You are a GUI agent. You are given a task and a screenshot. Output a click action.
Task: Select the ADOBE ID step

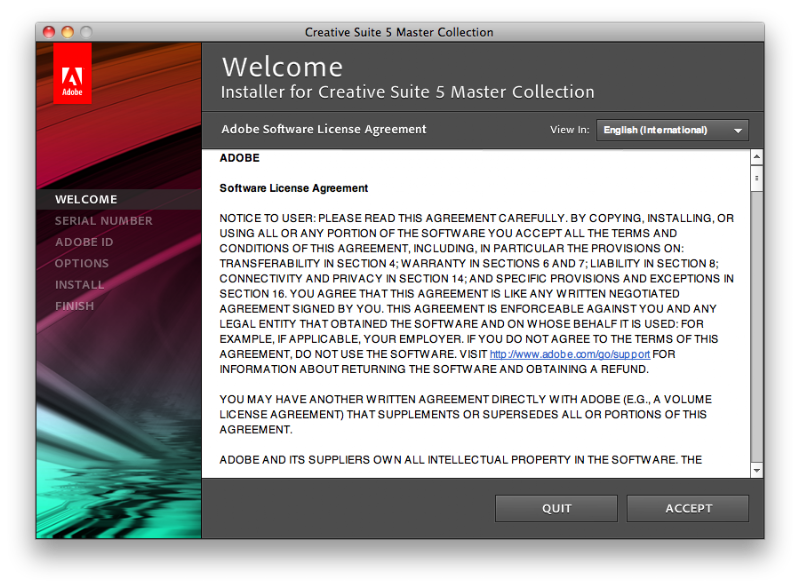click(x=84, y=242)
